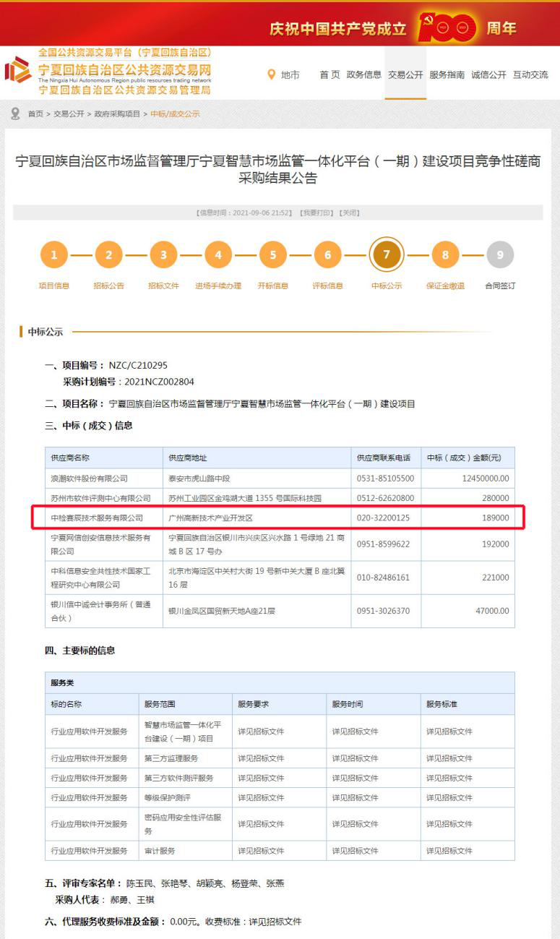Click the 关闭 close link
This screenshot has width=560, height=939.
coord(348,213)
